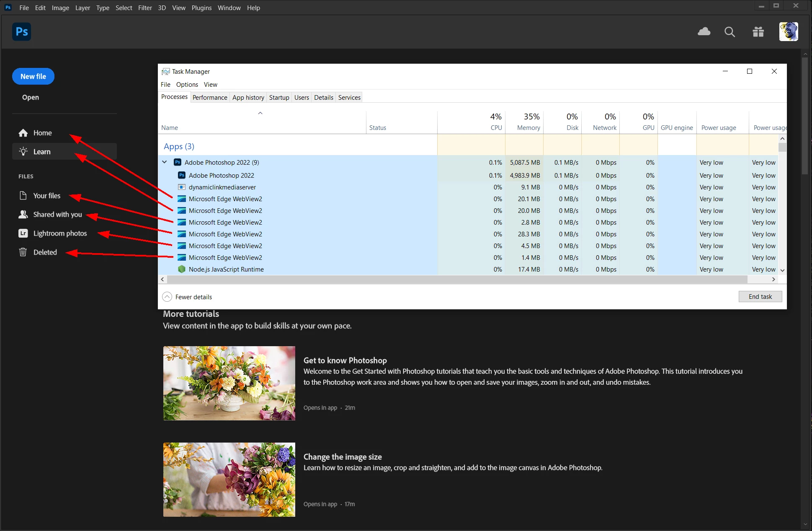Switch to the Performance tab
The image size is (812, 531).
pos(210,97)
